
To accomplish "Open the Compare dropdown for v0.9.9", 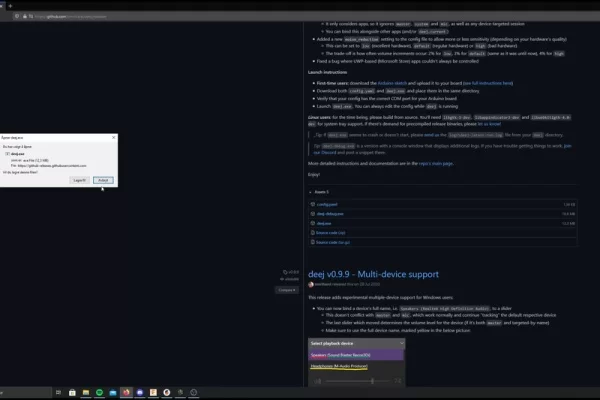I will pos(287,290).
